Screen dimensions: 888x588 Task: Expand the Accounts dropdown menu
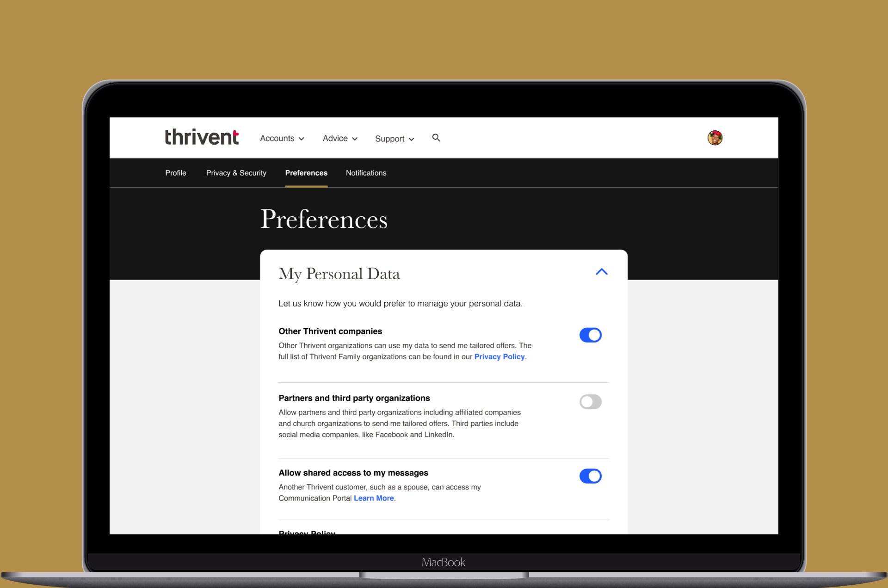[x=282, y=138]
